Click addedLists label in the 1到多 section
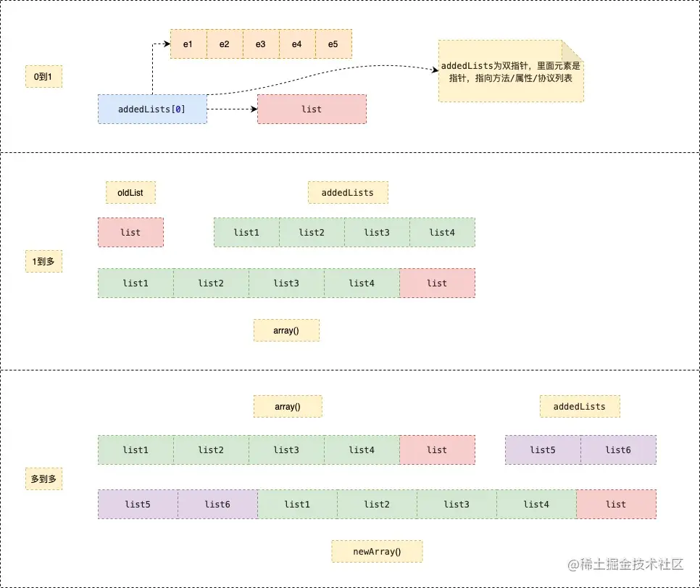 [348, 193]
